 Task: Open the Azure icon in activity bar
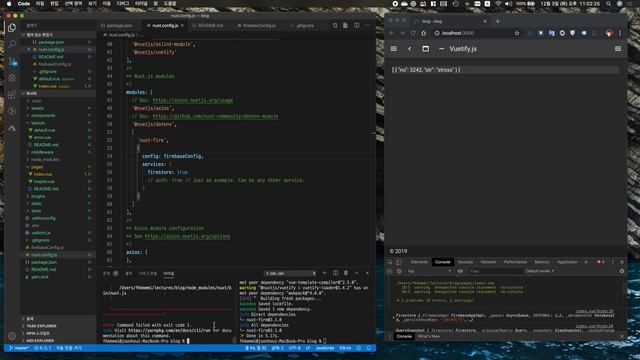pyautogui.click(x=12, y=128)
